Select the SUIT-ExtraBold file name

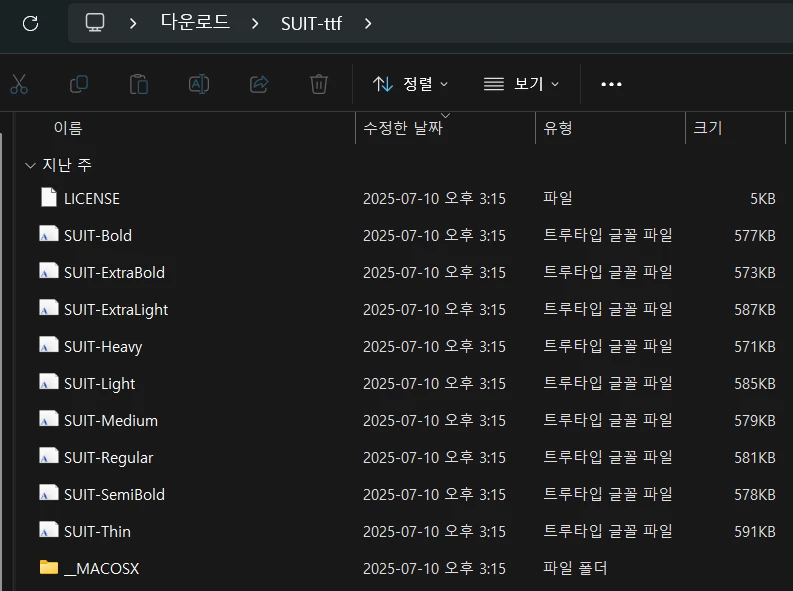pyautogui.click(x=114, y=272)
